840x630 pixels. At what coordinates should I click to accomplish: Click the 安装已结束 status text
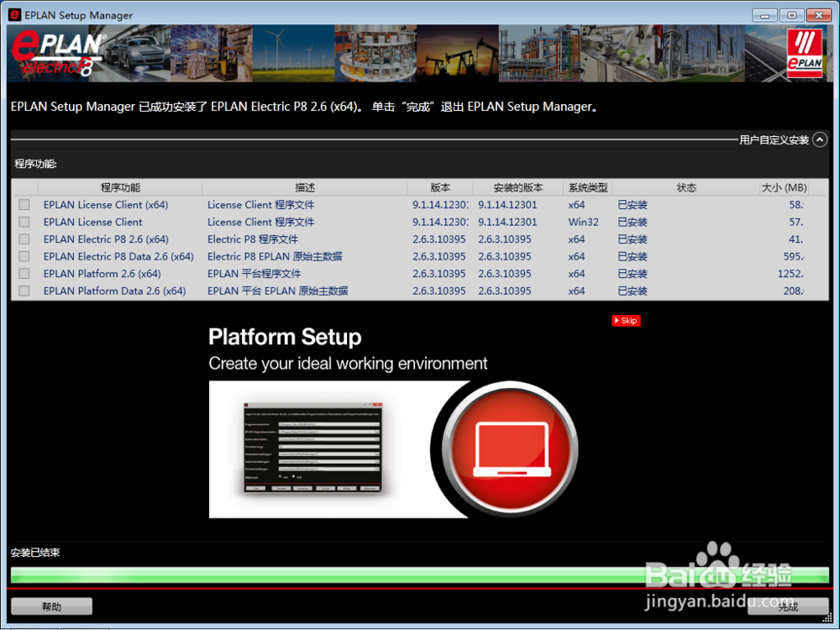click(35, 553)
